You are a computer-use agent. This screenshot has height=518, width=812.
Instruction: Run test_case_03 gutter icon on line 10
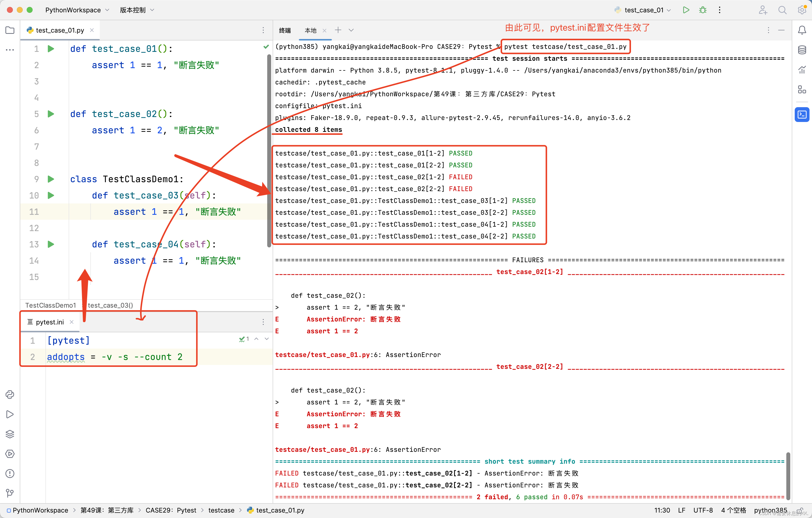click(51, 196)
